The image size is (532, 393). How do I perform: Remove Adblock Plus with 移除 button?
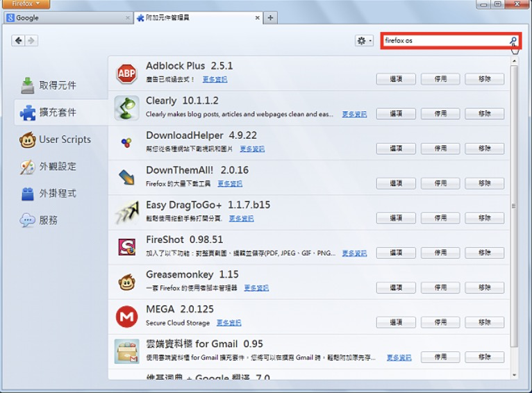point(485,79)
